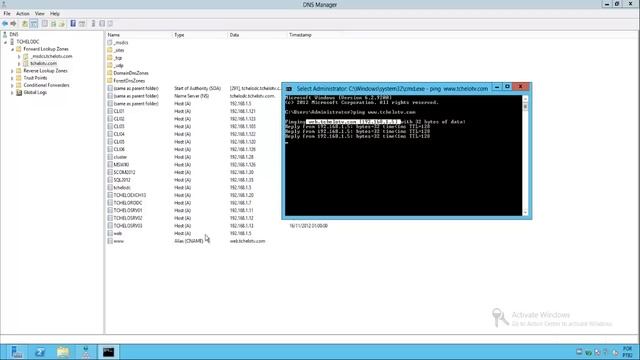Select Conditional Forwarders in tree
The width and height of the screenshot is (640, 360).
pyautogui.click(x=46, y=85)
